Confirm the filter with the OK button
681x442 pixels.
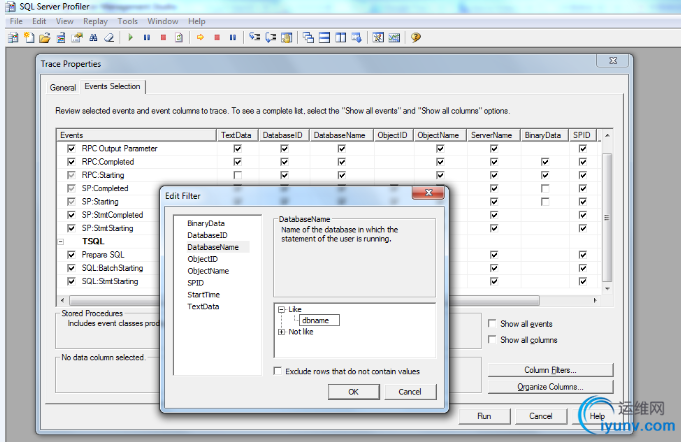(354, 392)
